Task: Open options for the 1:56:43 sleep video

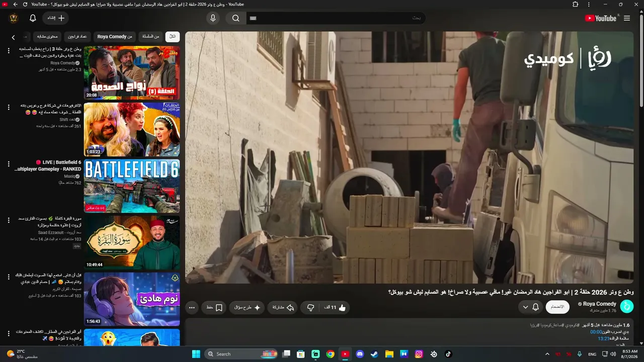Action: pos(9,277)
